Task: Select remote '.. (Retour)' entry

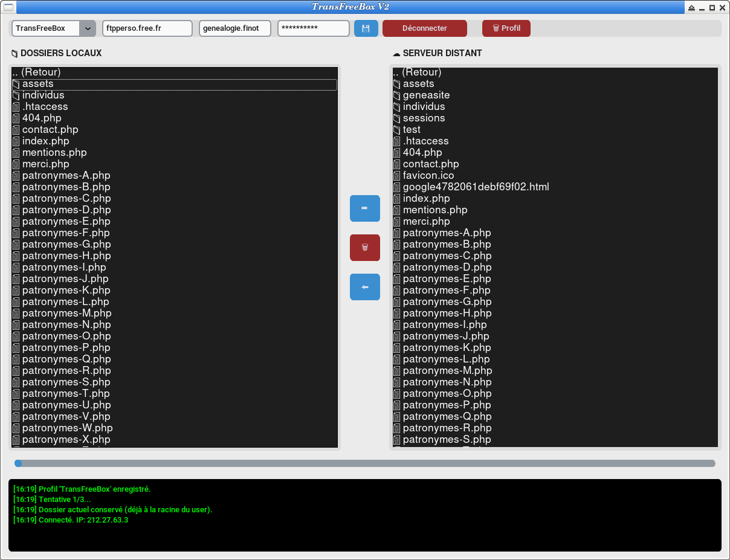Action: (x=555, y=72)
